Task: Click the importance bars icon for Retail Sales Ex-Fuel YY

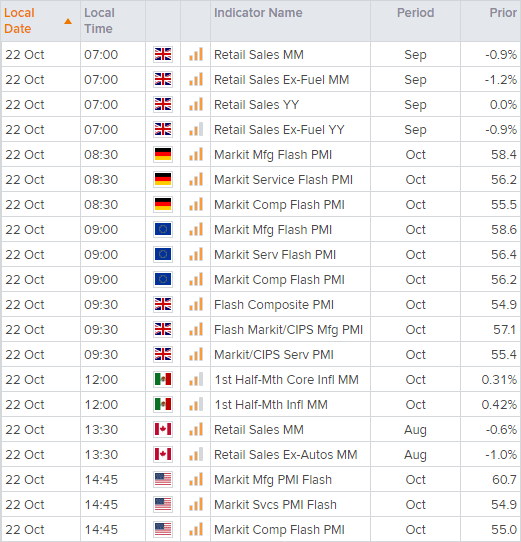Action: coord(196,129)
